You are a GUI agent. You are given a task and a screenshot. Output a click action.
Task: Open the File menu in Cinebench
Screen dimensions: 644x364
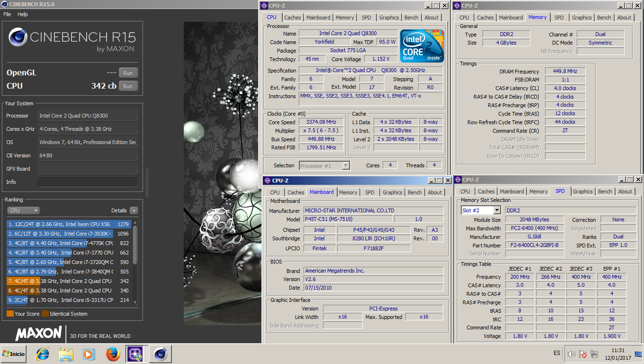(x=7, y=14)
